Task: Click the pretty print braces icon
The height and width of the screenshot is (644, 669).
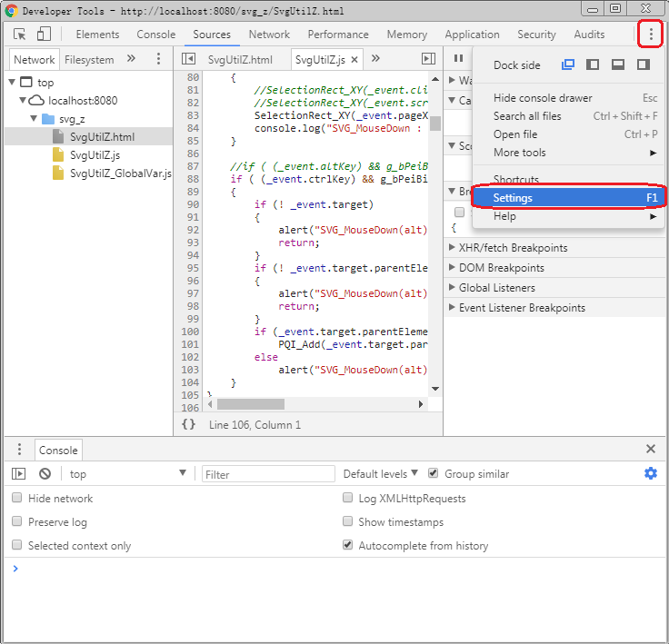Action: pyautogui.click(x=188, y=424)
